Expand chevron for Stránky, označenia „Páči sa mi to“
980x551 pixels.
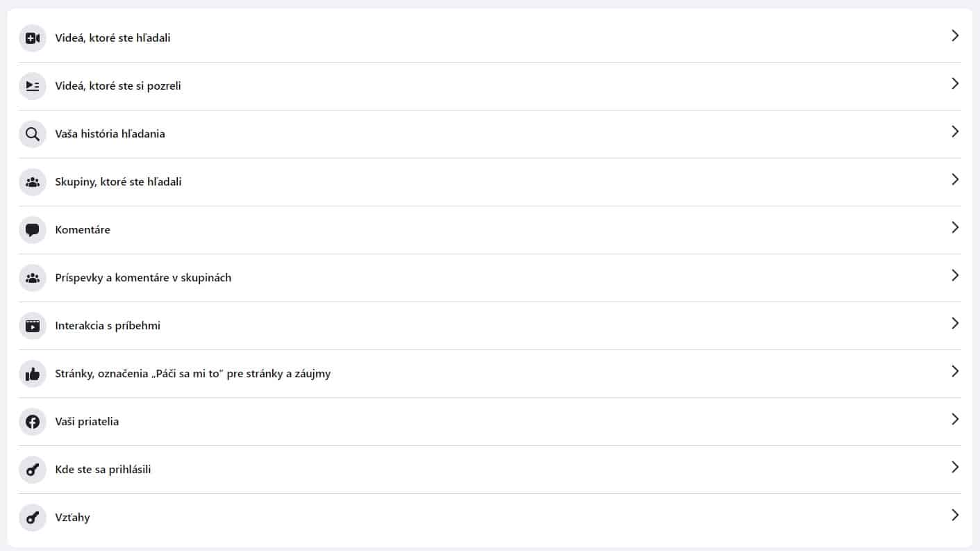(955, 371)
